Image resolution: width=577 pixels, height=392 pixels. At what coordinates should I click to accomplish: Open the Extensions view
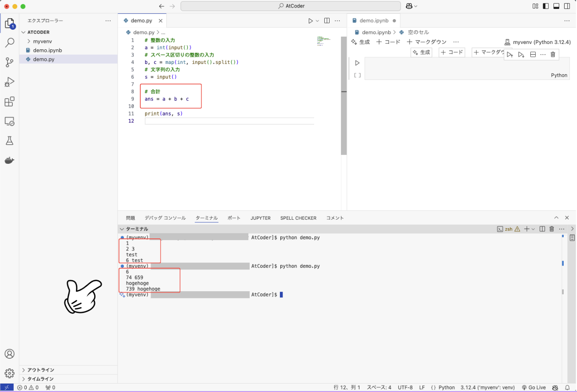[9, 101]
